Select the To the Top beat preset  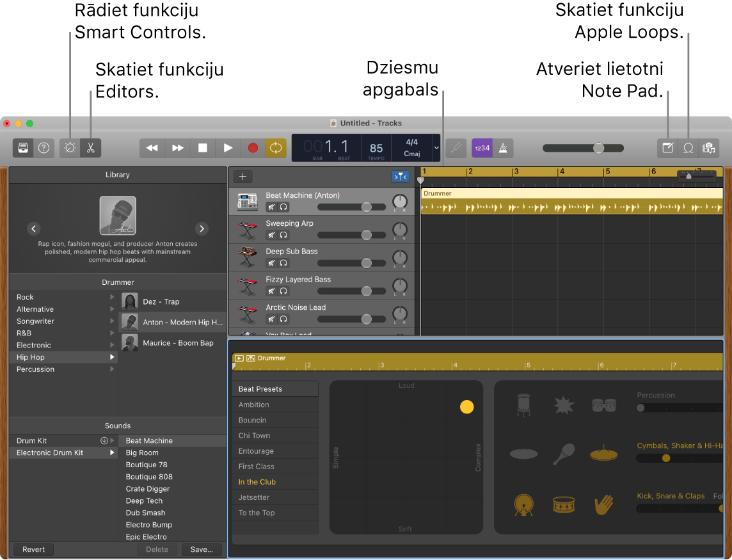click(275, 513)
